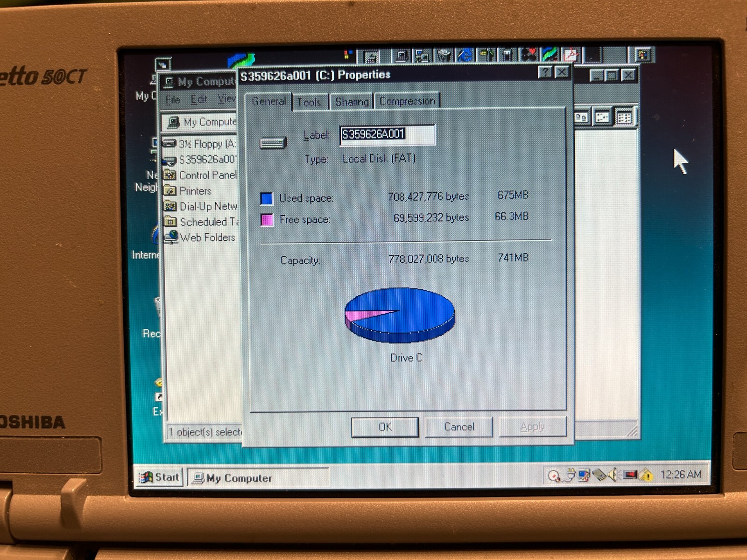Open the networked computers shortcut in top toolbar
The width and height of the screenshot is (747, 560).
click(x=423, y=56)
